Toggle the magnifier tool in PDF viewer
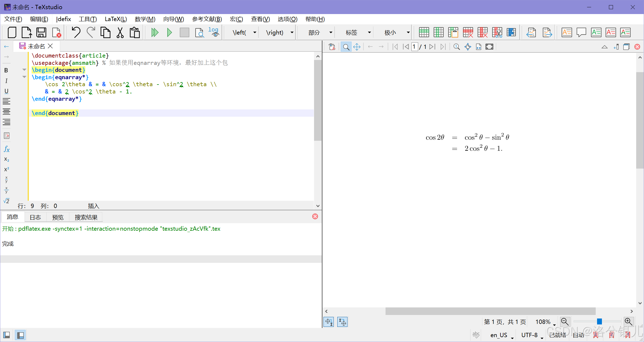Viewport: 644px width, 342px height. coord(346,47)
